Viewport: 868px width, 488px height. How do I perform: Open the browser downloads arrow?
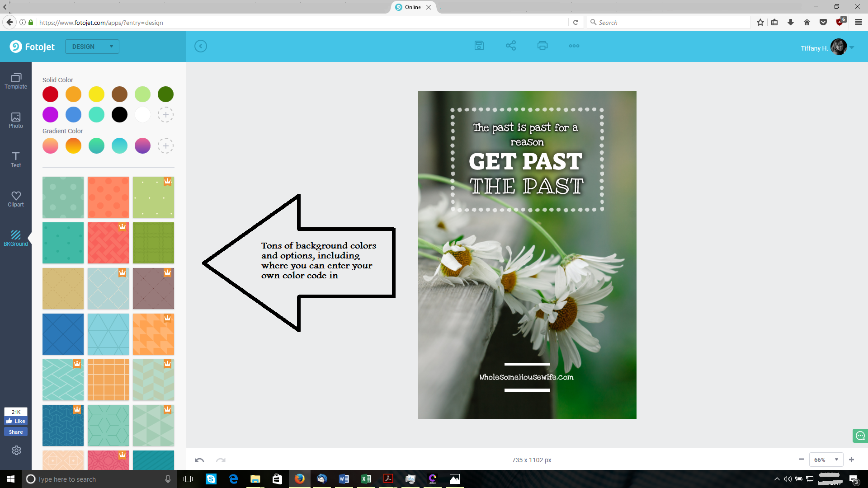click(x=791, y=23)
